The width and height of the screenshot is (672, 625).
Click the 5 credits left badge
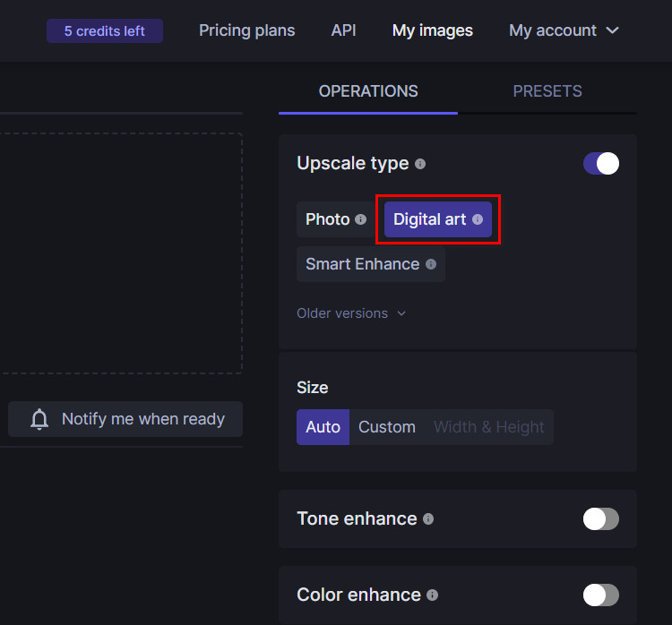tap(104, 31)
